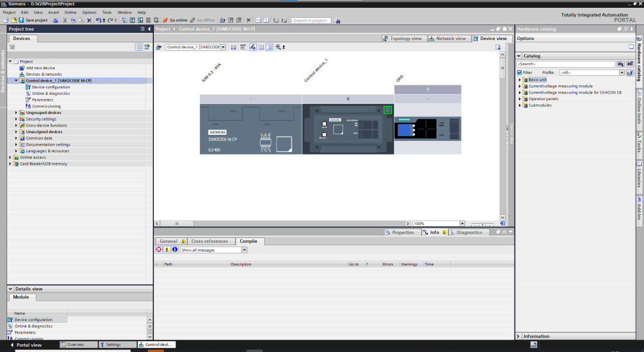The height and width of the screenshot is (352, 644).
Task: Click the Search in project input field
Action: click(x=311, y=20)
